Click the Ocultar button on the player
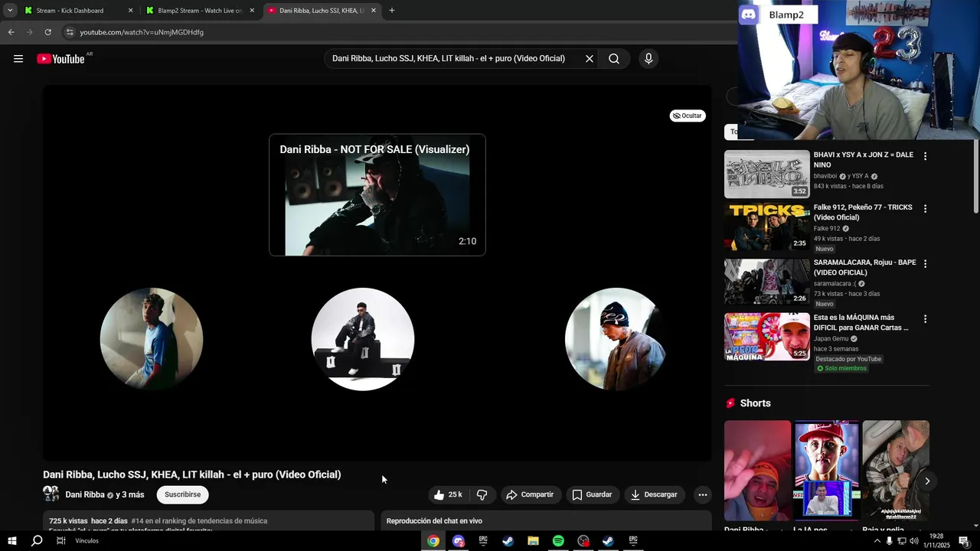The image size is (980, 551). 688,116
